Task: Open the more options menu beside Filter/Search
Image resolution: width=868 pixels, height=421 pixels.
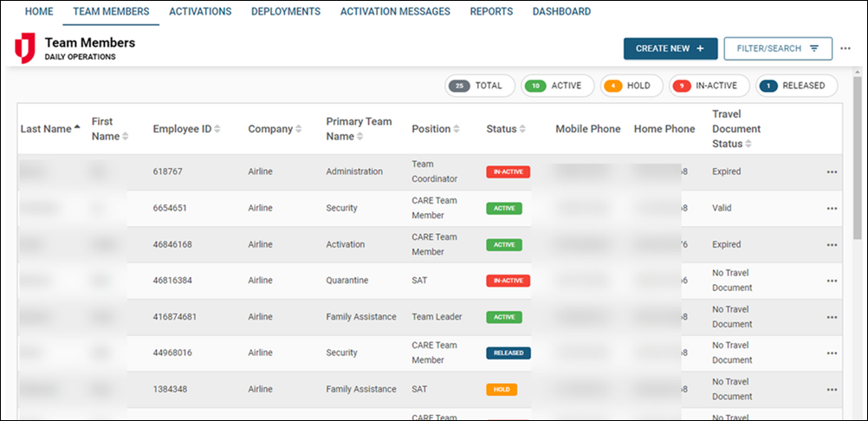Action: pos(845,49)
